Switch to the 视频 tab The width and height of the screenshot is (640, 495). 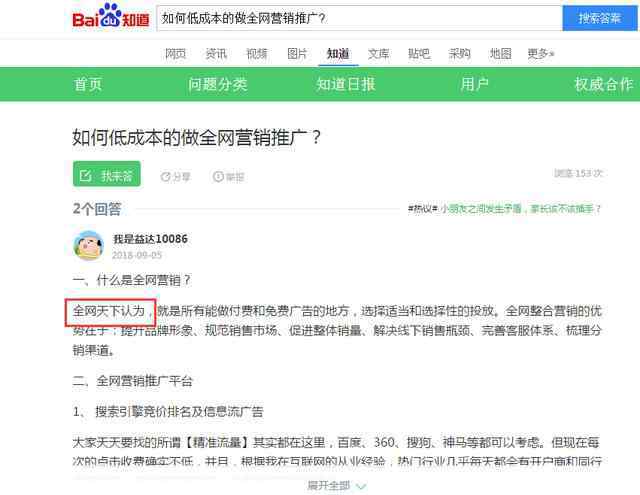[257, 53]
